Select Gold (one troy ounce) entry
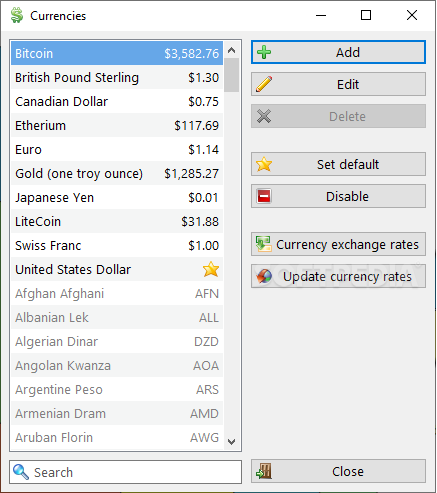The width and height of the screenshot is (437, 493). 117,174
